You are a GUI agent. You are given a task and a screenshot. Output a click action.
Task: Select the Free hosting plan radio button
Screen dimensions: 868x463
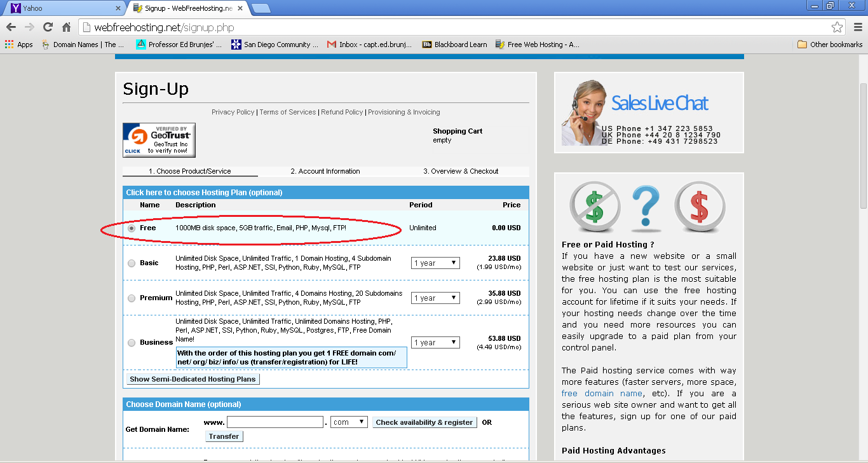(132, 228)
